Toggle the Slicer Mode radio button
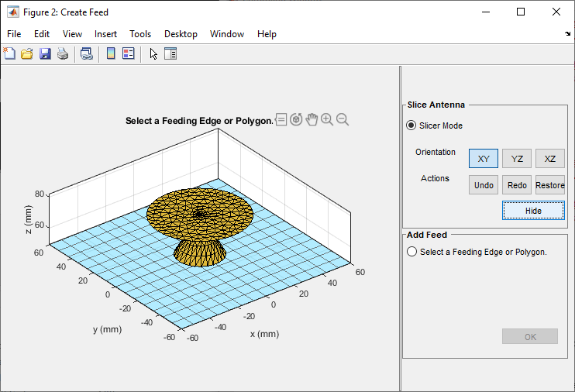575x392 pixels. (x=411, y=126)
